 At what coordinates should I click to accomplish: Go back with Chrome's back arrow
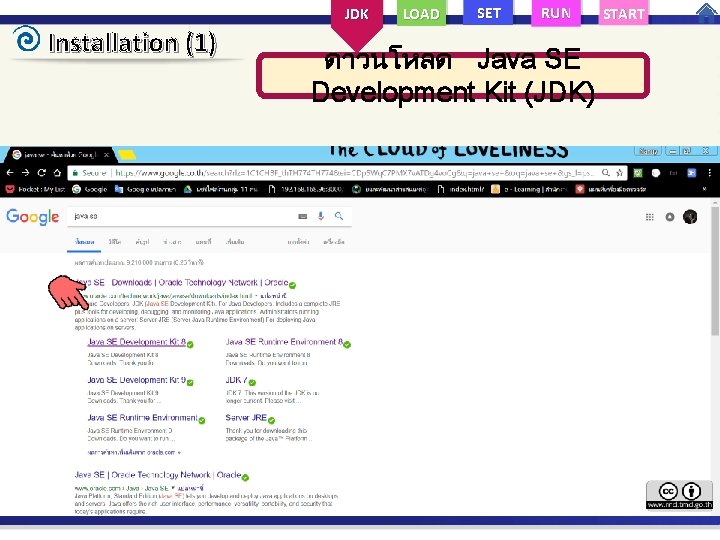click(10, 173)
